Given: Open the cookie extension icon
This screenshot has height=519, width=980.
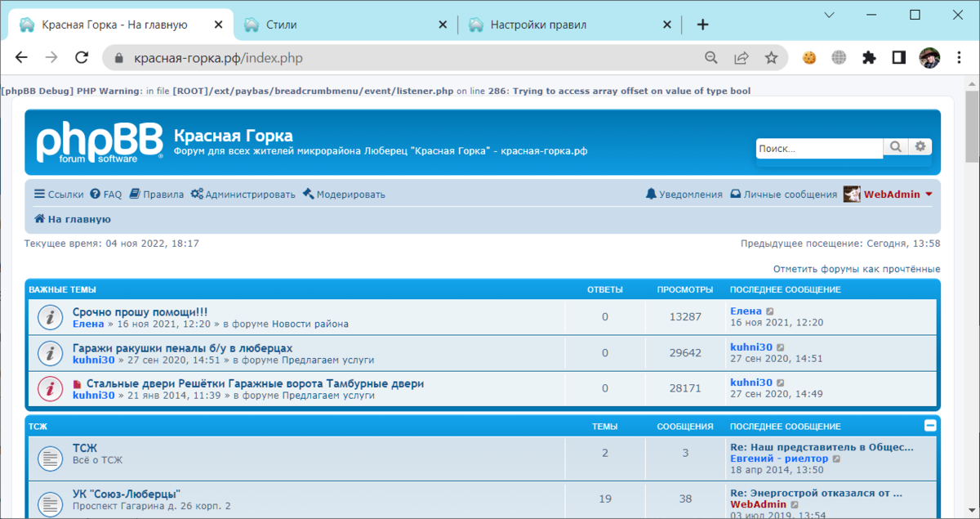Looking at the screenshot, I should coord(809,57).
